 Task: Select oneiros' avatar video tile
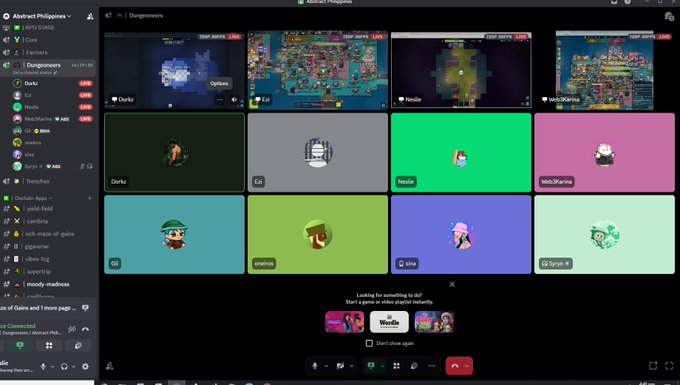318,235
